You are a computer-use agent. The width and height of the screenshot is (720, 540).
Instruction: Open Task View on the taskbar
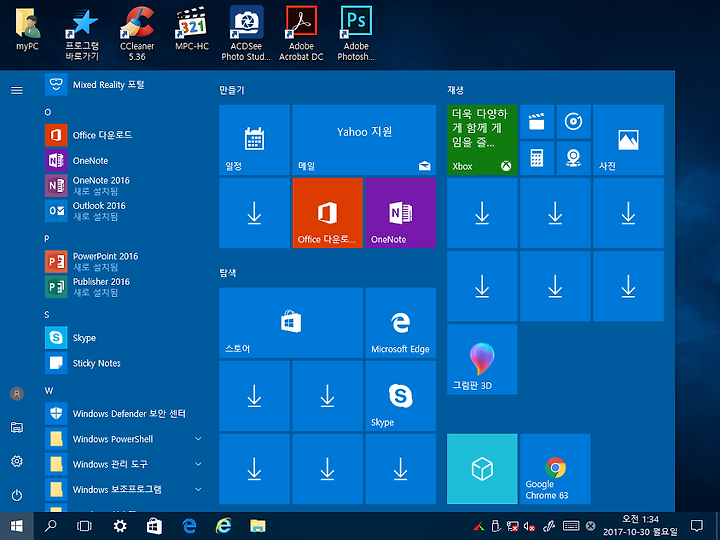tap(84, 526)
